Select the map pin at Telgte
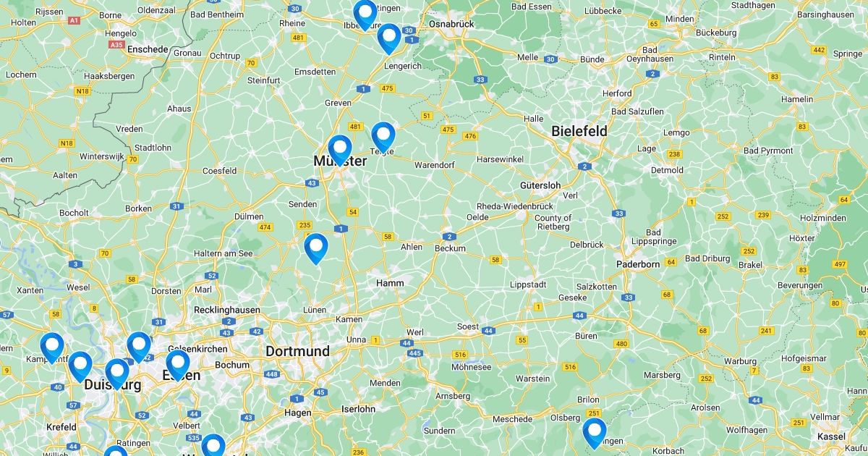The height and width of the screenshot is (456, 868). point(383,138)
